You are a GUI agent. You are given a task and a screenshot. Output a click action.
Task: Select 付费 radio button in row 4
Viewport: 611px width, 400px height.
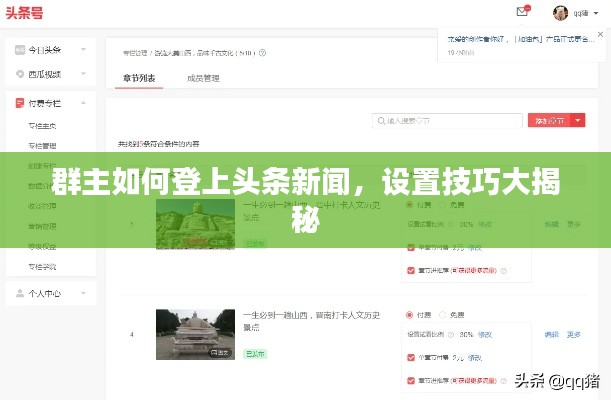pyautogui.click(x=409, y=315)
